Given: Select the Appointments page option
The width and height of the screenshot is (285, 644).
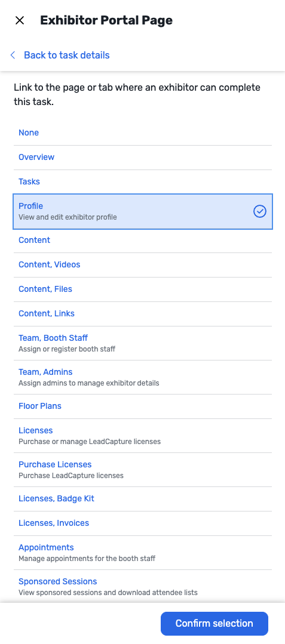Looking at the screenshot, I should (143, 553).
